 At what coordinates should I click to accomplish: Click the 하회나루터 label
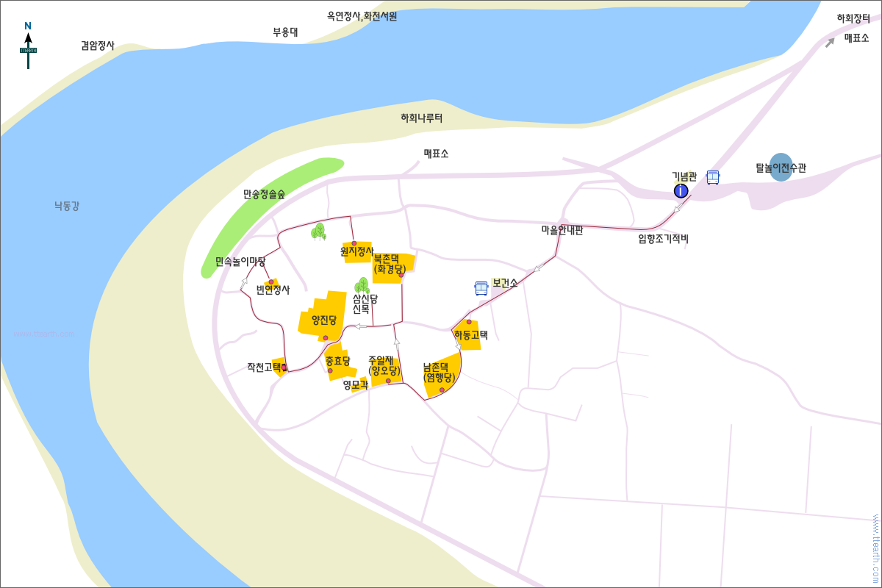tap(421, 118)
